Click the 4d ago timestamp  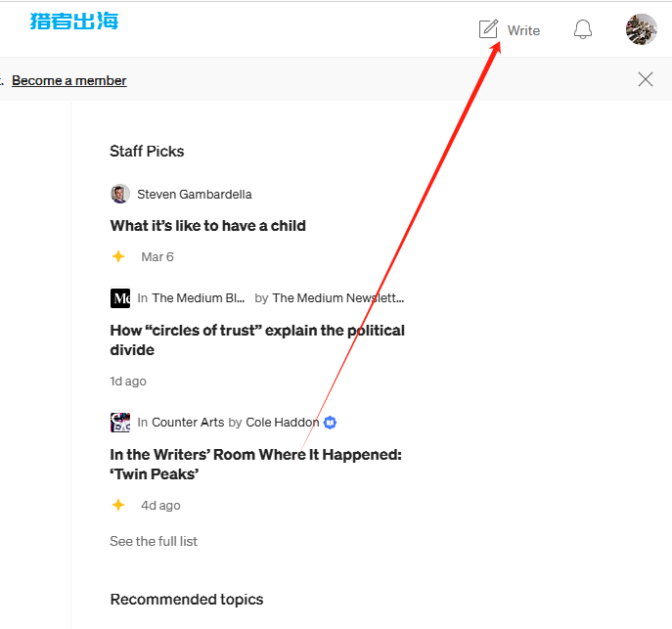[x=160, y=506]
